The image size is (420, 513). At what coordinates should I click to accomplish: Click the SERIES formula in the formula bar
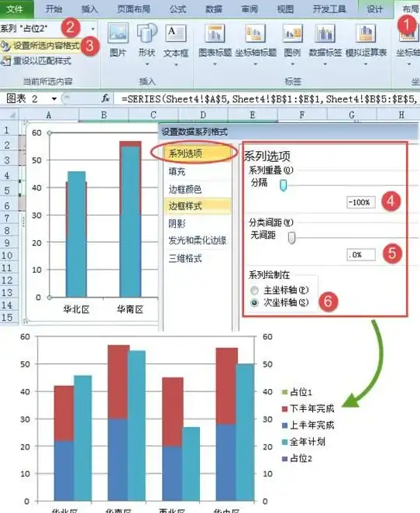click(269, 98)
